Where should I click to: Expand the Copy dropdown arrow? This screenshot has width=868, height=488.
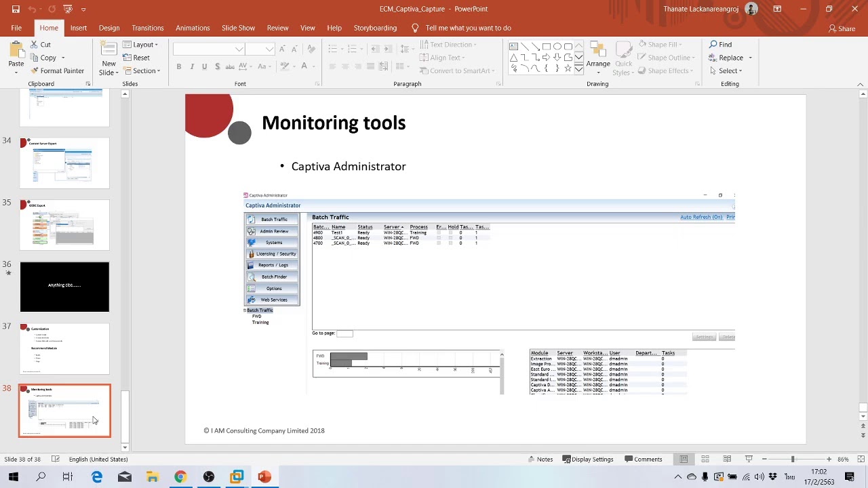click(x=63, y=58)
